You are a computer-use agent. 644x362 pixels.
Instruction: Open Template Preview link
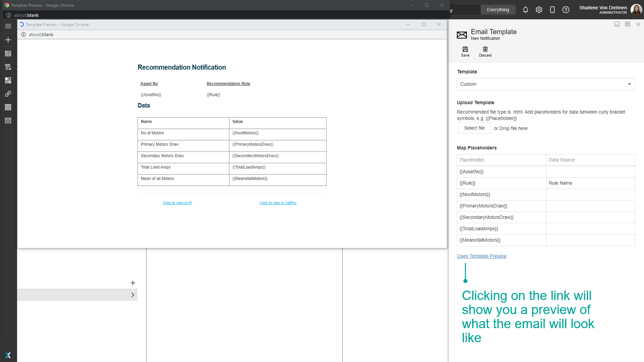coord(481,256)
